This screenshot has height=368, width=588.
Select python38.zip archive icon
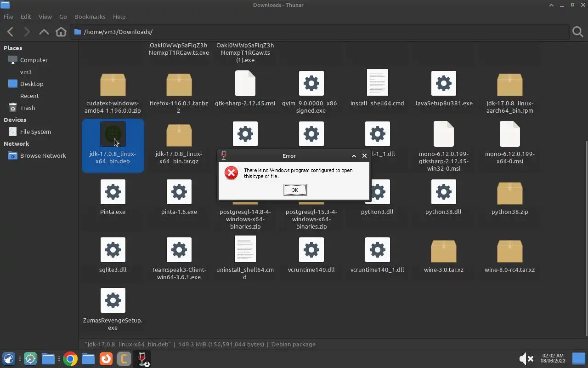(510, 193)
